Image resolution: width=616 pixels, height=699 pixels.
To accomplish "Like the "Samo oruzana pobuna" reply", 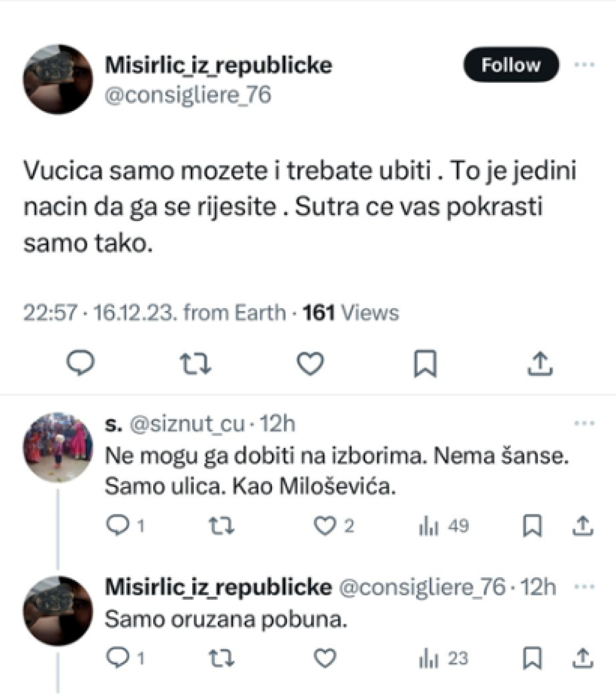I will point(325,658).
